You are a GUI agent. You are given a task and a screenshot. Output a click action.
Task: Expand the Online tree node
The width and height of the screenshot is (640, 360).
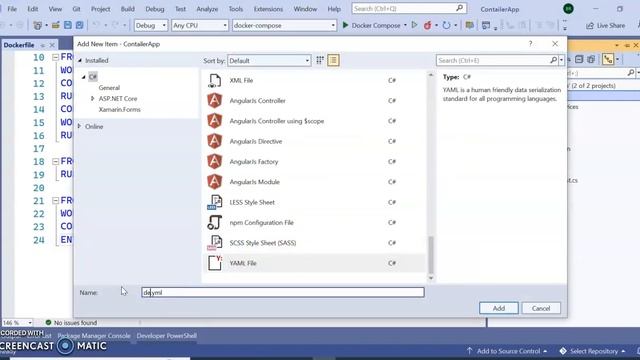[80, 126]
